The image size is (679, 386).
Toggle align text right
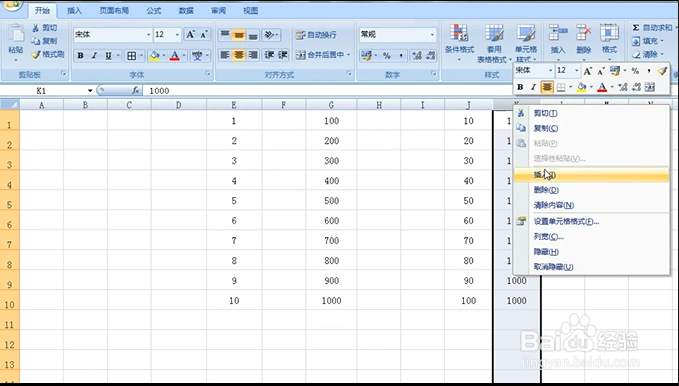253,55
